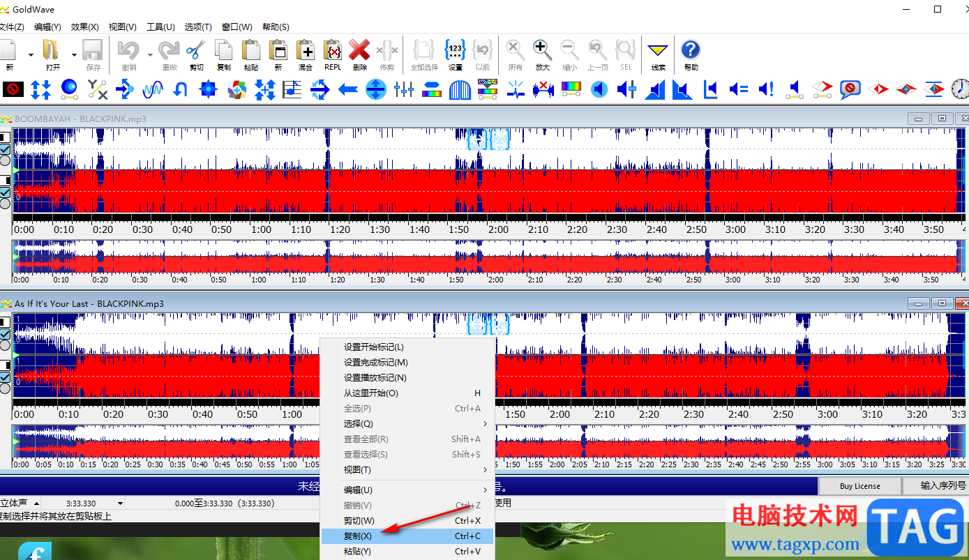Image resolution: width=969 pixels, height=560 pixels.
Task: Click left channel round button in BOOMBAYAH window
Action: coord(5,161)
